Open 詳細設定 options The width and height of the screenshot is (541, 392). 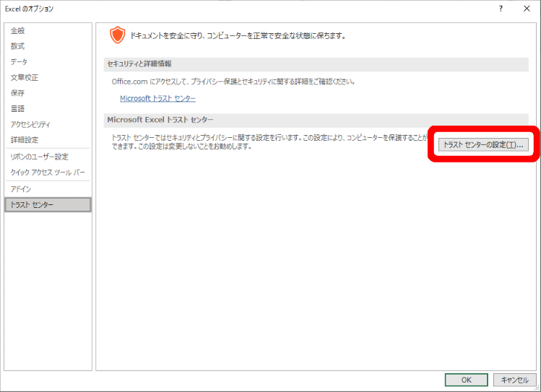pos(25,139)
